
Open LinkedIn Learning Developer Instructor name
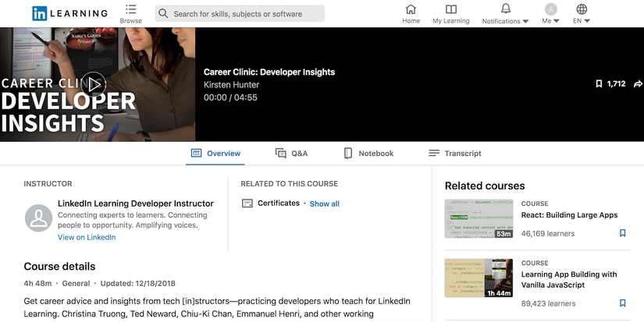coord(136,203)
